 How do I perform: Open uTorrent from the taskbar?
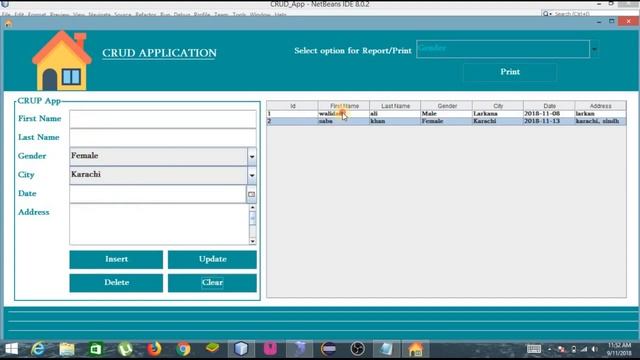point(125,349)
